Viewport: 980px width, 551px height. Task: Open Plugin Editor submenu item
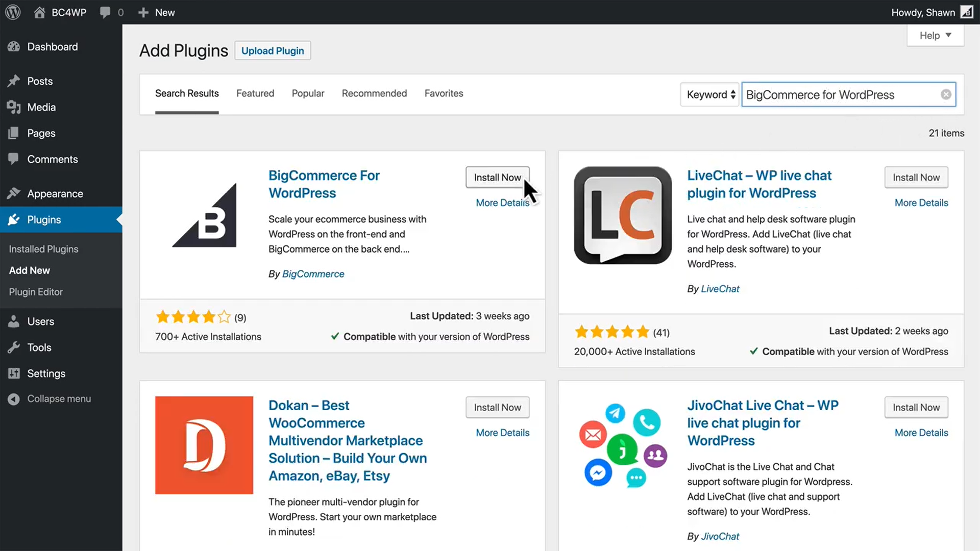[x=36, y=292]
